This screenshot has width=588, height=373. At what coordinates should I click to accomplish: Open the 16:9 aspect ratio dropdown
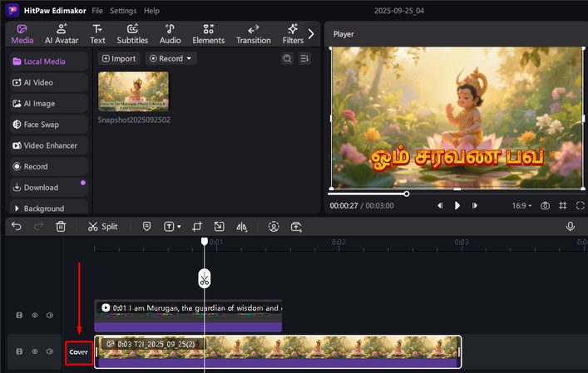tap(521, 205)
